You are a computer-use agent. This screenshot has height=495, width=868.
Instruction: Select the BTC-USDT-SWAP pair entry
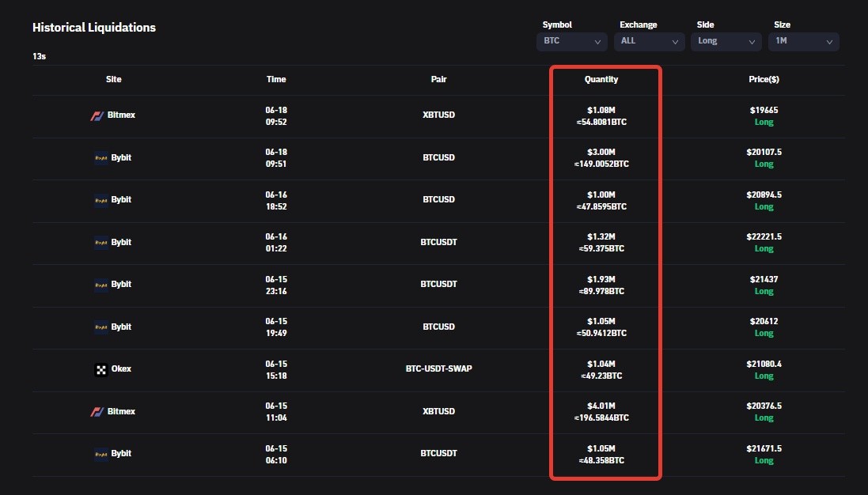point(438,369)
